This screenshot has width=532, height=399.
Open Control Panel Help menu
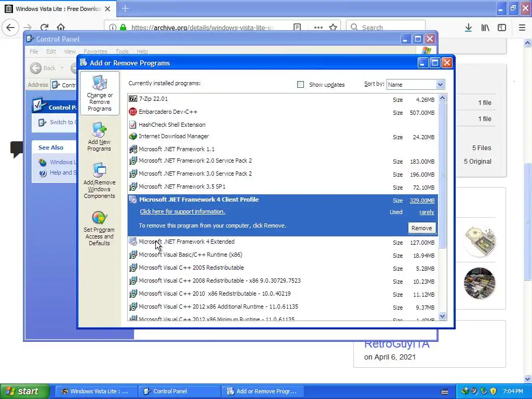pos(142,51)
